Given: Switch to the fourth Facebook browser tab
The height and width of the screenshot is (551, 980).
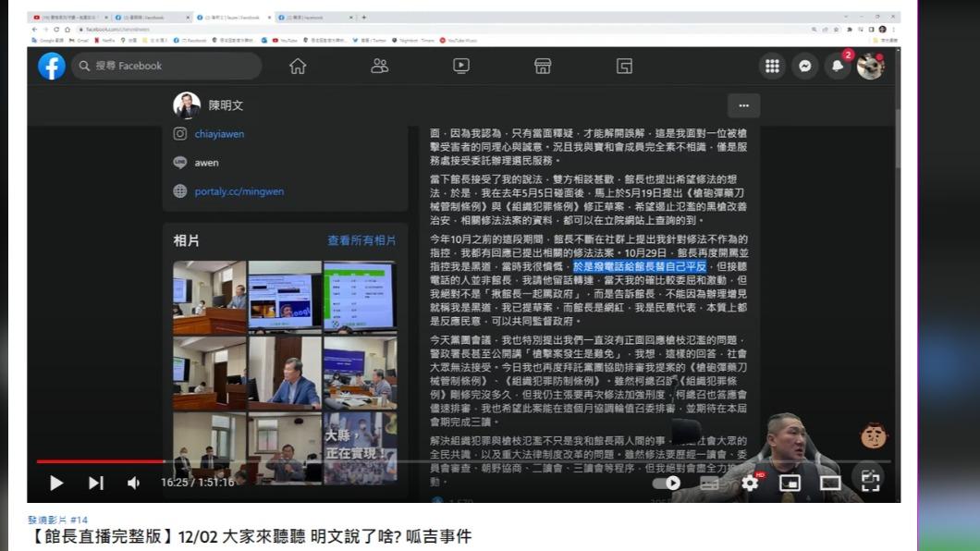Looking at the screenshot, I should [x=314, y=18].
